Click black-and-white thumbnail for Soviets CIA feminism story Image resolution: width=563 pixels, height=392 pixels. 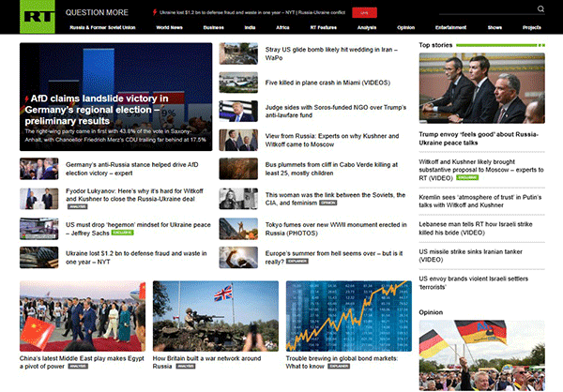(238, 199)
